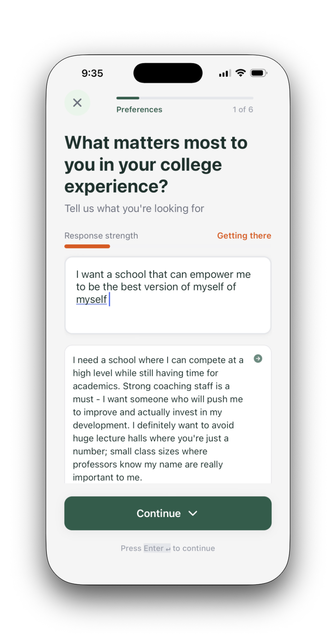Click the X close icon above Preferences

(77, 103)
